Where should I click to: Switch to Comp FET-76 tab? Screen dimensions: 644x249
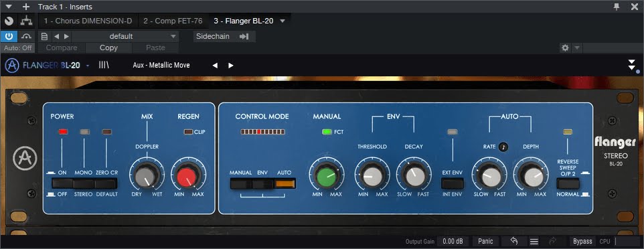click(x=173, y=21)
